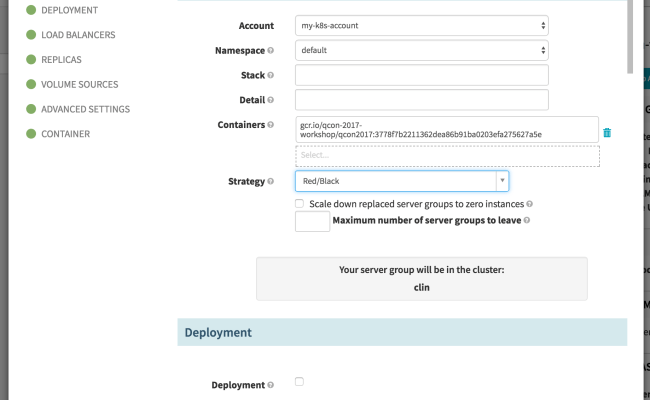Click help icon beside Maximum server groups
The width and height of the screenshot is (650, 400).
527,220
